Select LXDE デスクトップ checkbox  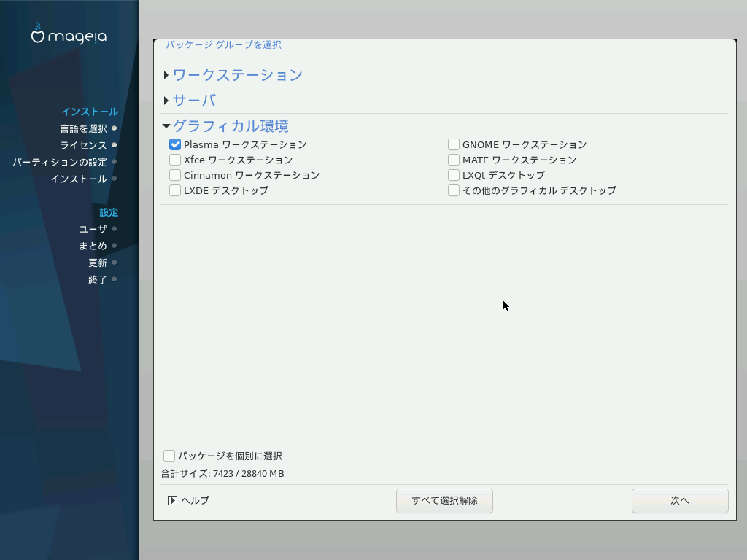click(x=175, y=190)
